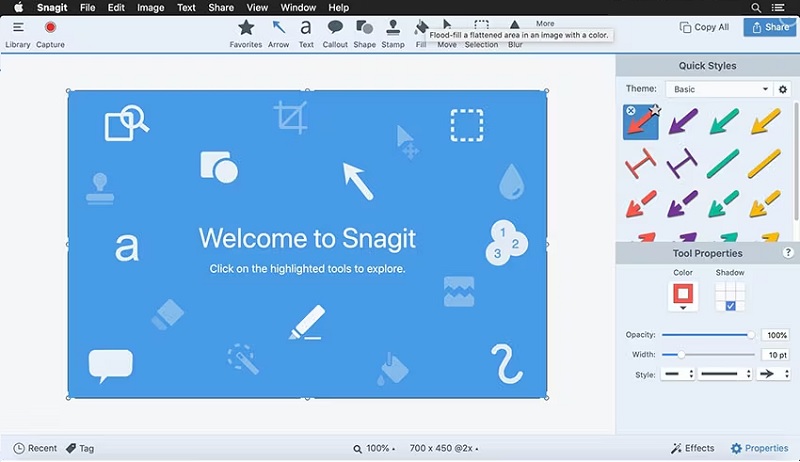Open the Apple menu
Image resolution: width=800 pixels, height=462 pixels.
[18, 7]
